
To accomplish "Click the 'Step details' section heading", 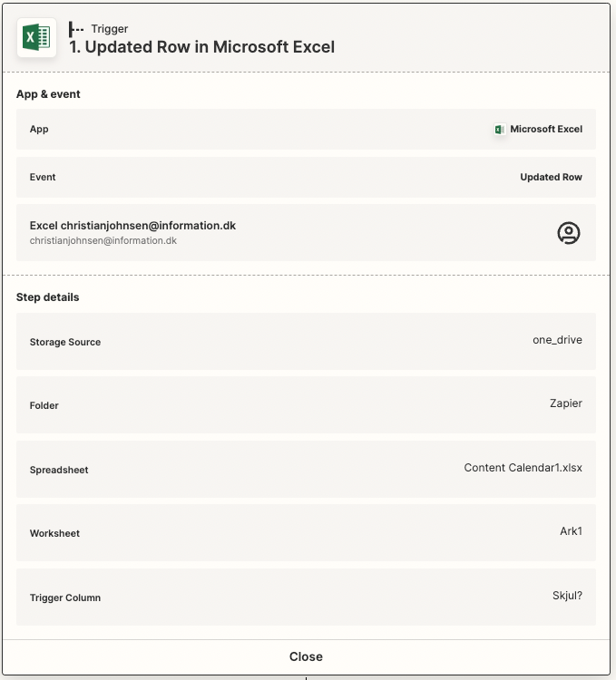I will tap(48, 297).
